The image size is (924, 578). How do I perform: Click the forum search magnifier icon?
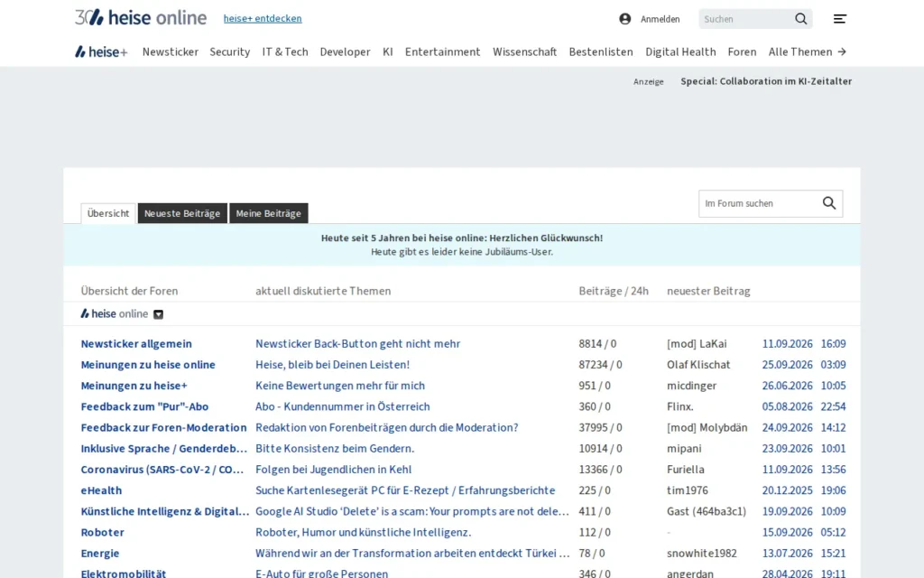click(829, 203)
